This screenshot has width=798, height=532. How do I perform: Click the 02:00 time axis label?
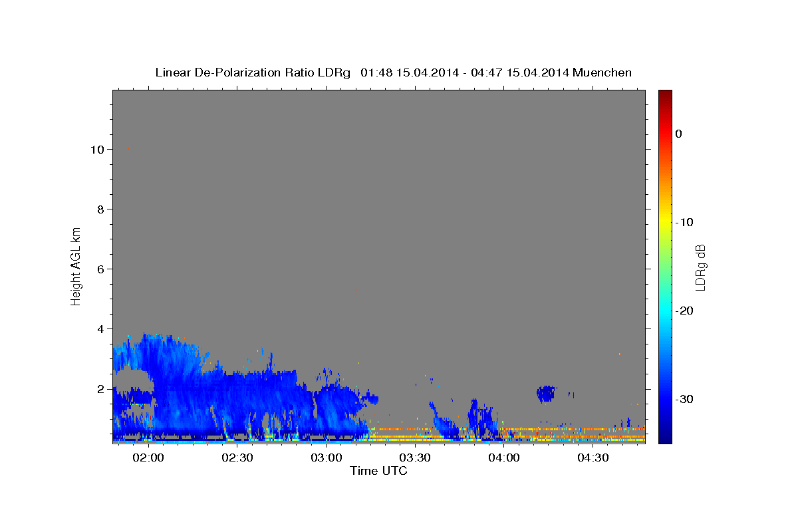coord(148,458)
